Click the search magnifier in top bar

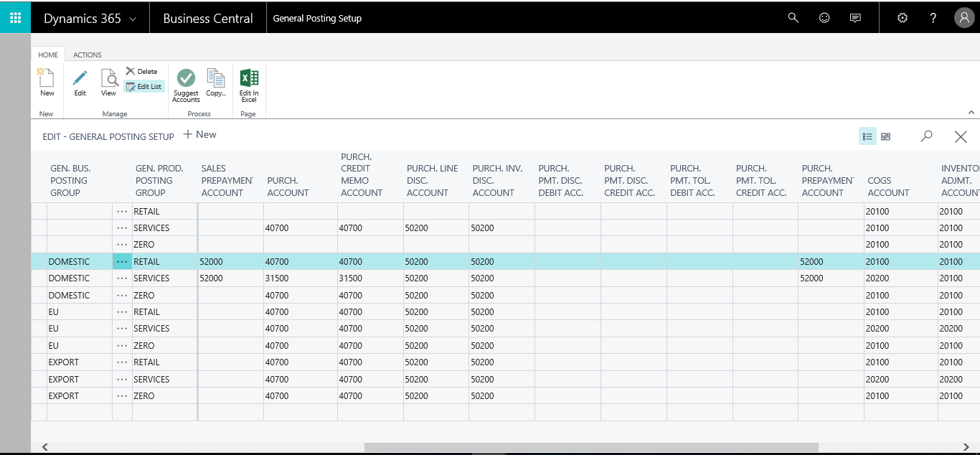(793, 18)
